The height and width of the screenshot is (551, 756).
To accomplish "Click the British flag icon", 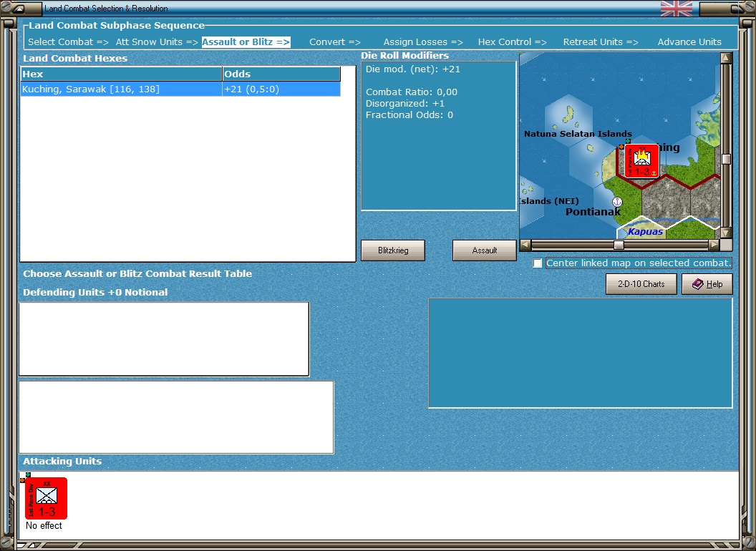I will pos(676,9).
